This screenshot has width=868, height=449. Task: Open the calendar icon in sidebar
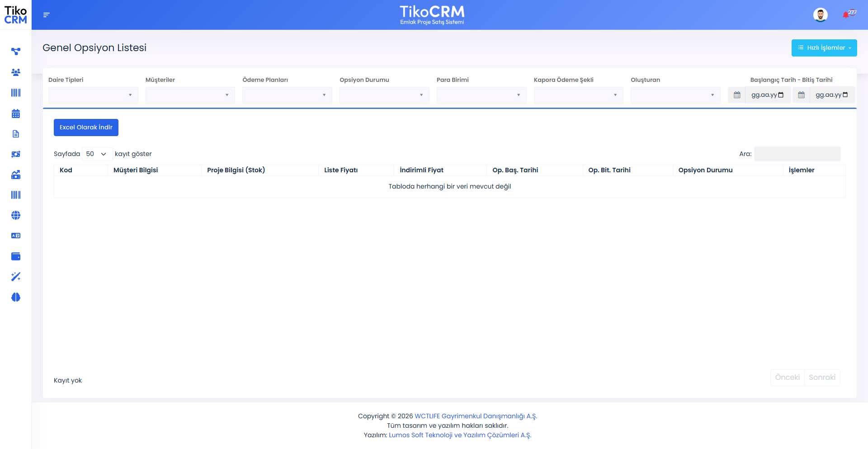click(16, 113)
